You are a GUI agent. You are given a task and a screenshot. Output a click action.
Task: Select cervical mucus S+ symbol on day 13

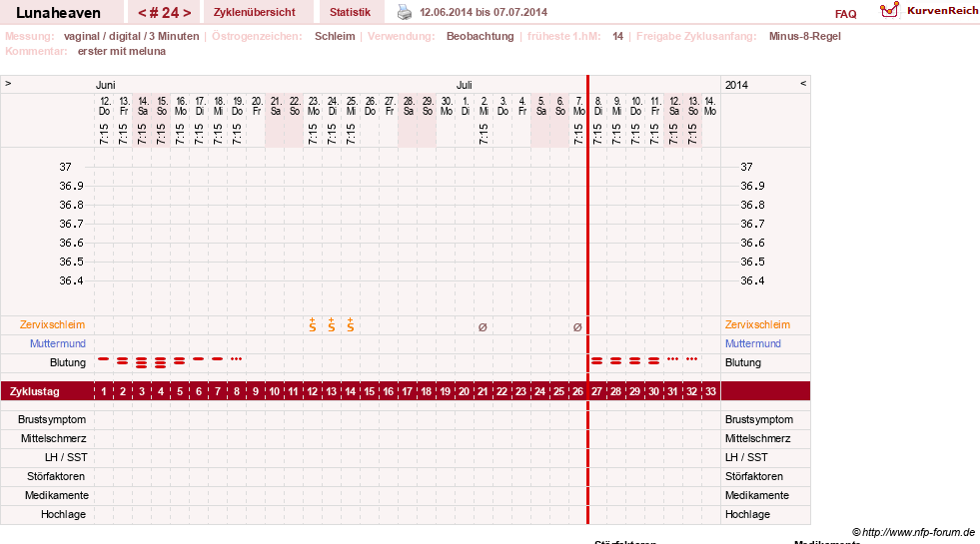(x=332, y=324)
